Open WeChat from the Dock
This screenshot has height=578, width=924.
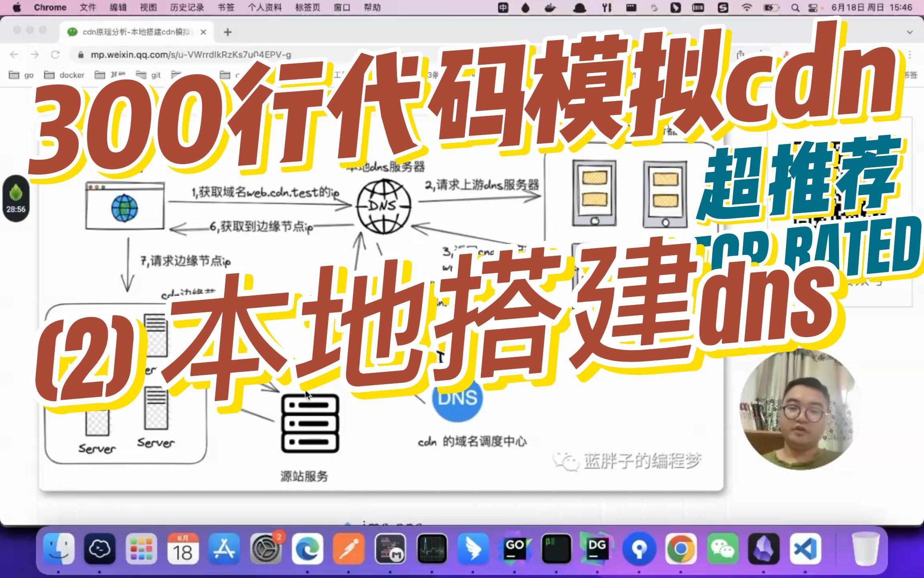(722, 549)
